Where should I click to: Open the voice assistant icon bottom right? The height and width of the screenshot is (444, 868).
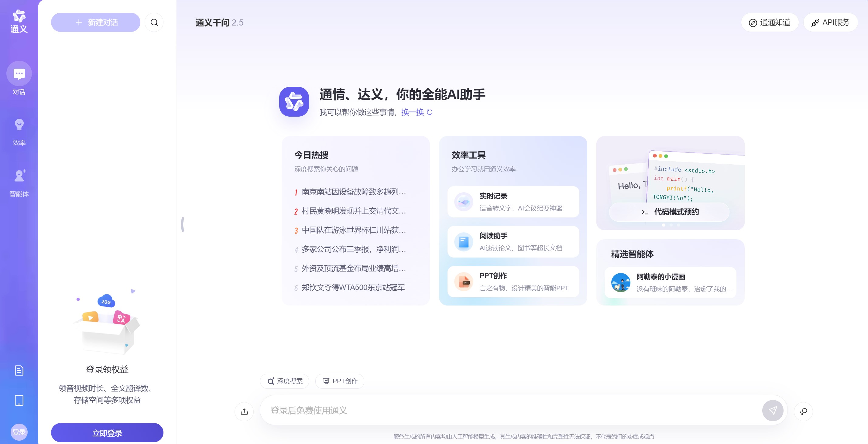point(803,411)
